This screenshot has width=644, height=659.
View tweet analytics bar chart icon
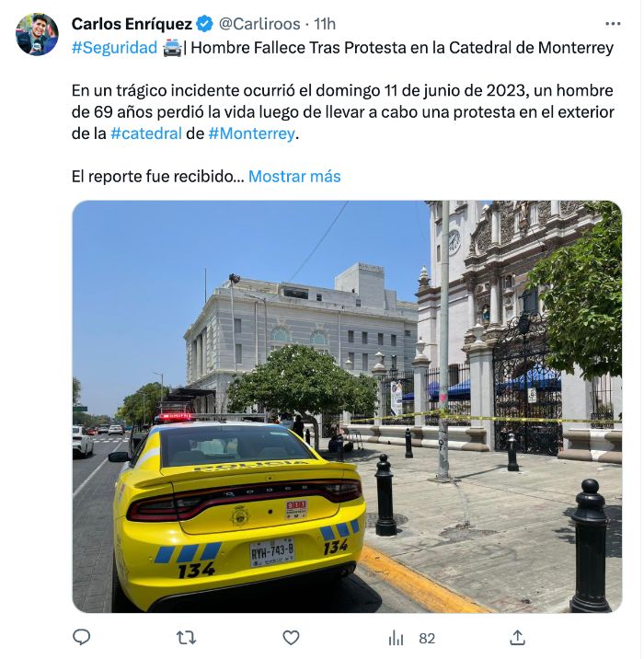[x=396, y=638]
